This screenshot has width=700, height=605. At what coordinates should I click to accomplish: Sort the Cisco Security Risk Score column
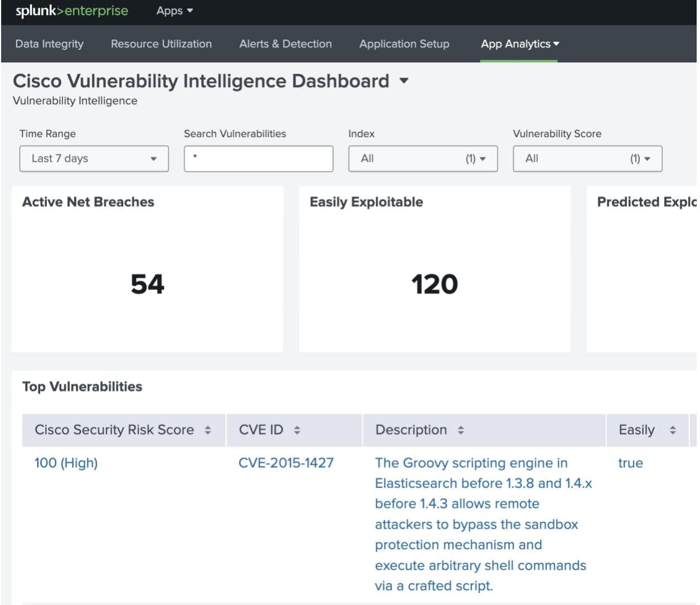click(207, 430)
